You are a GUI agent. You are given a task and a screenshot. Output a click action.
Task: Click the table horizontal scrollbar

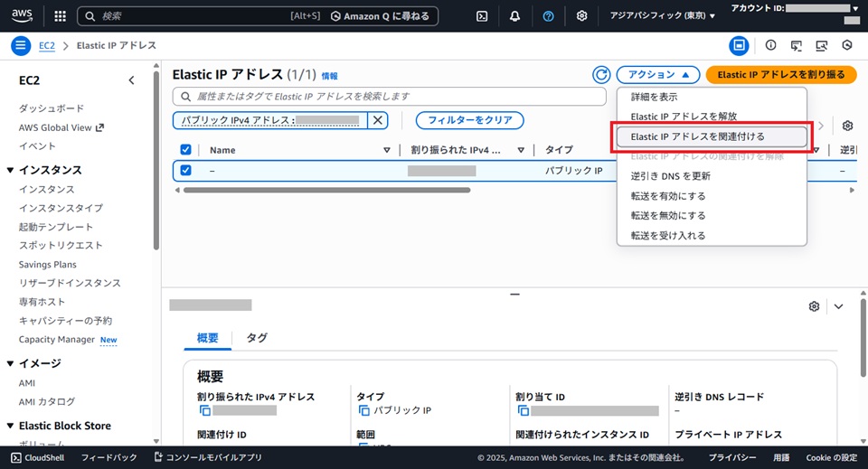pos(326,190)
